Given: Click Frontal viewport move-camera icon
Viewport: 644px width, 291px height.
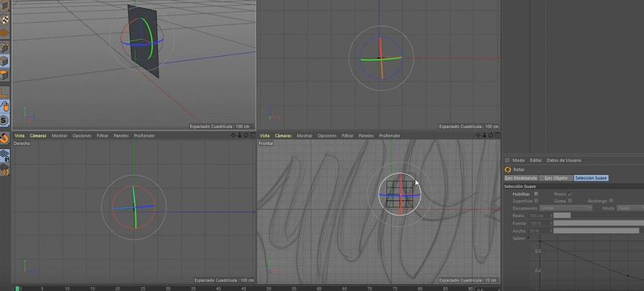Looking at the screenshot, I should (x=478, y=136).
